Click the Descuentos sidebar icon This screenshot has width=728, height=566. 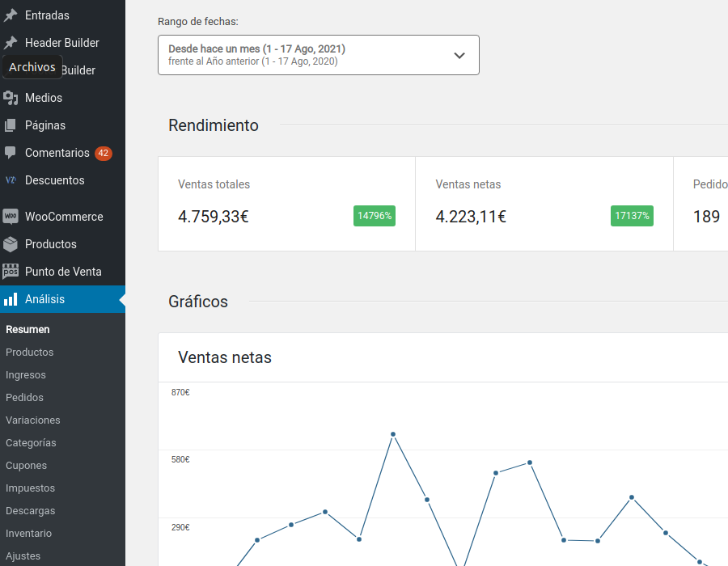click(11, 180)
